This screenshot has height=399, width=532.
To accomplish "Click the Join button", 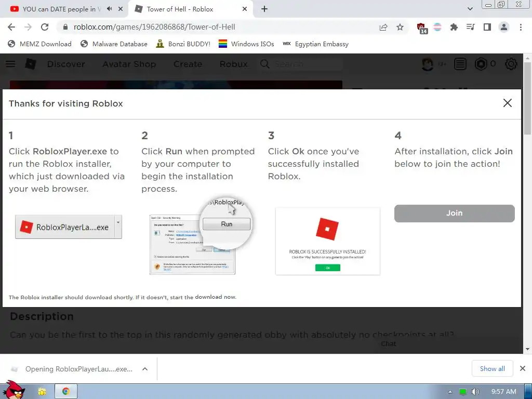I will [x=454, y=214].
